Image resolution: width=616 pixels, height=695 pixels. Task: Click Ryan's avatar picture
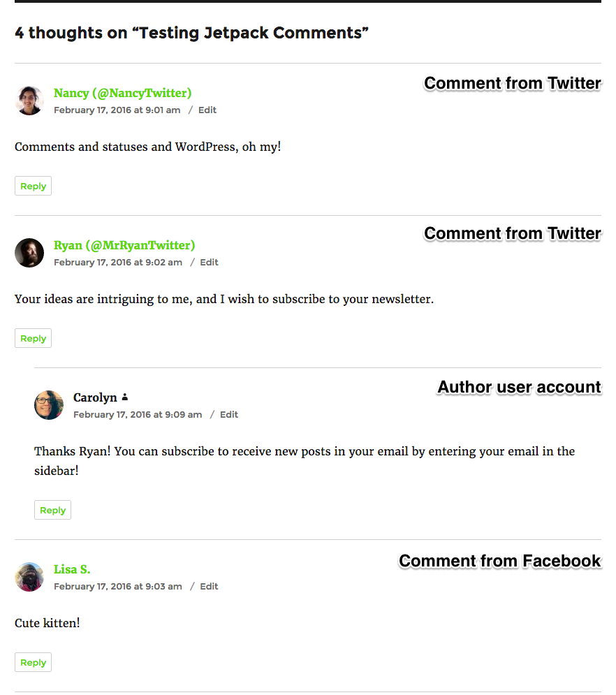click(29, 253)
